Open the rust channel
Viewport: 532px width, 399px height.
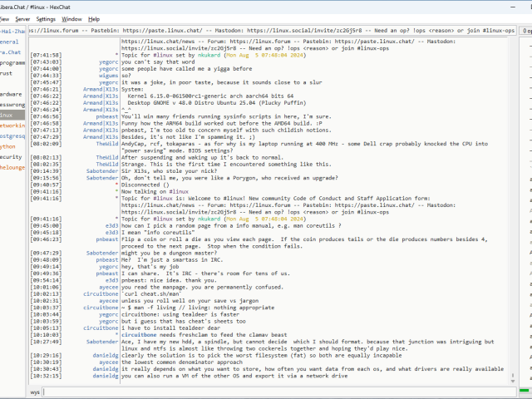pos(7,72)
